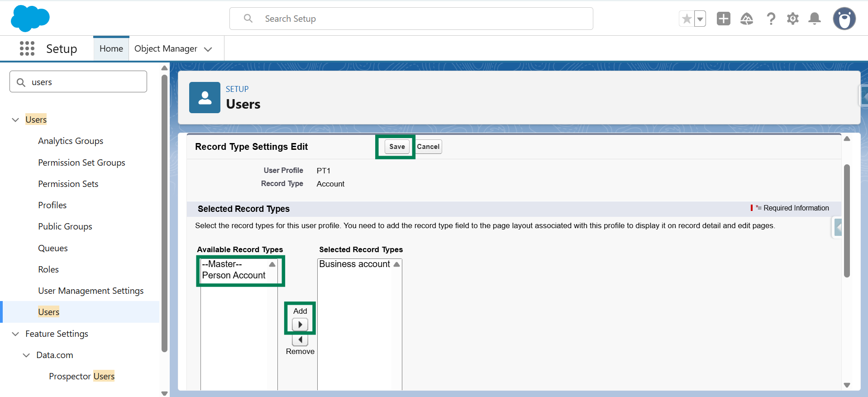Cancel the record type settings edit
The width and height of the screenshot is (868, 397).
pyautogui.click(x=428, y=147)
